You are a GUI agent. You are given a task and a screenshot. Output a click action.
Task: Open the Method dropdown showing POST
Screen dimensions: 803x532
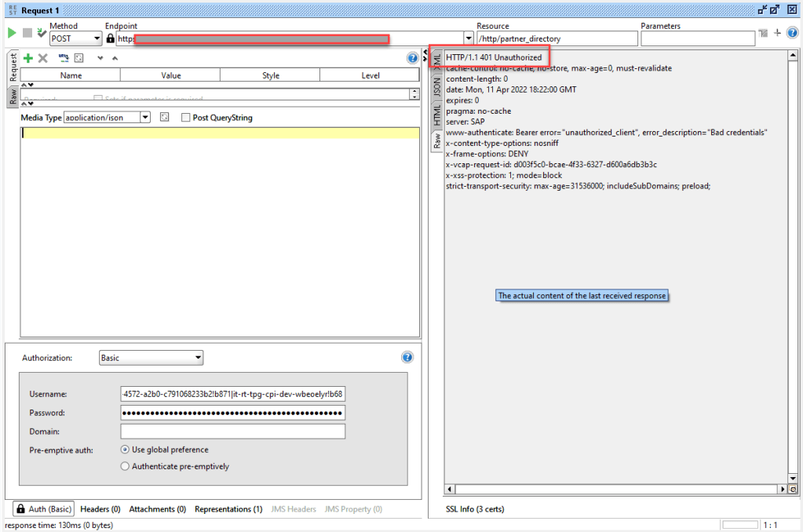point(75,38)
